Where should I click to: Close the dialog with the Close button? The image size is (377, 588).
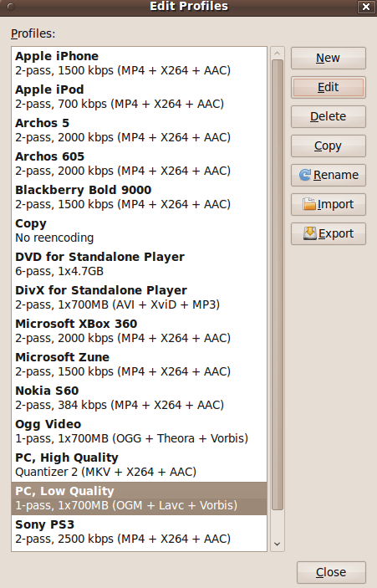point(331,572)
